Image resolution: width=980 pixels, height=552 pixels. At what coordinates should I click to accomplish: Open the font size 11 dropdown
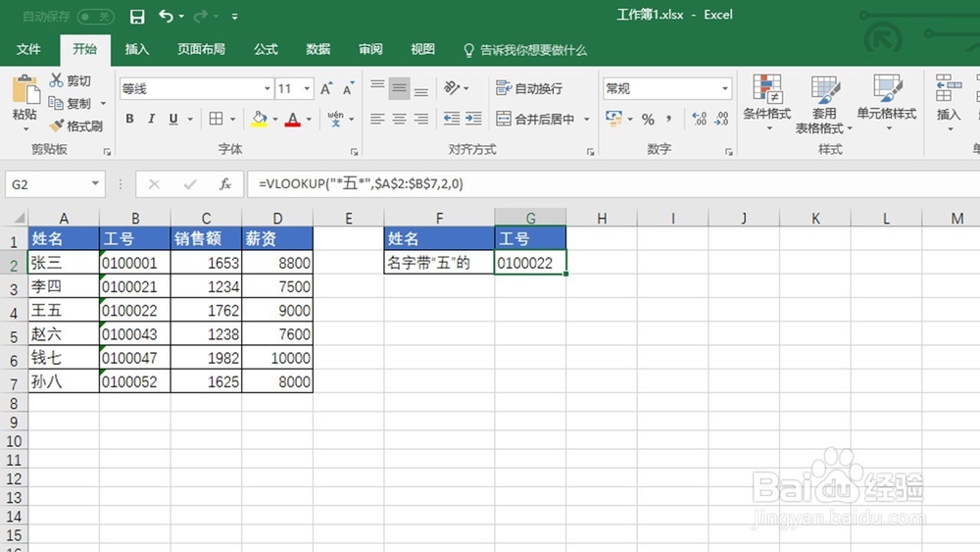pyautogui.click(x=306, y=89)
